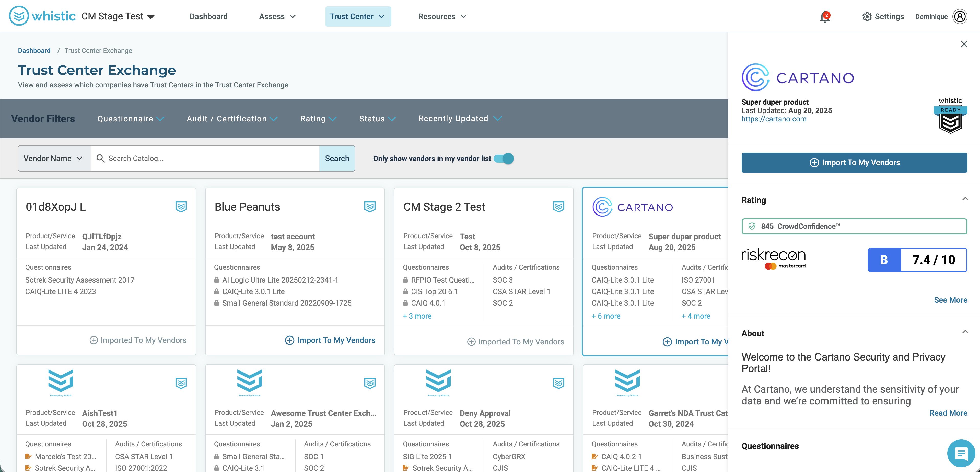Click the 845 CrowdConfidence rating bar

(855, 227)
